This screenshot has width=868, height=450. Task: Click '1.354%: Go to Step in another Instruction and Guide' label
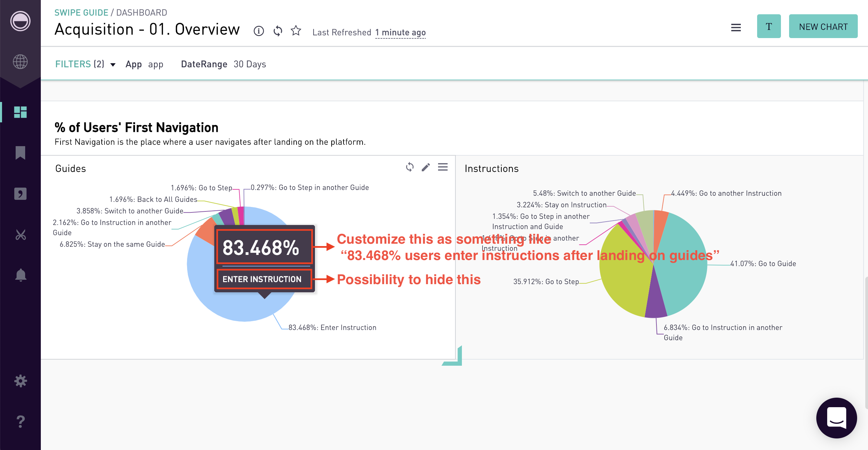point(541,222)
